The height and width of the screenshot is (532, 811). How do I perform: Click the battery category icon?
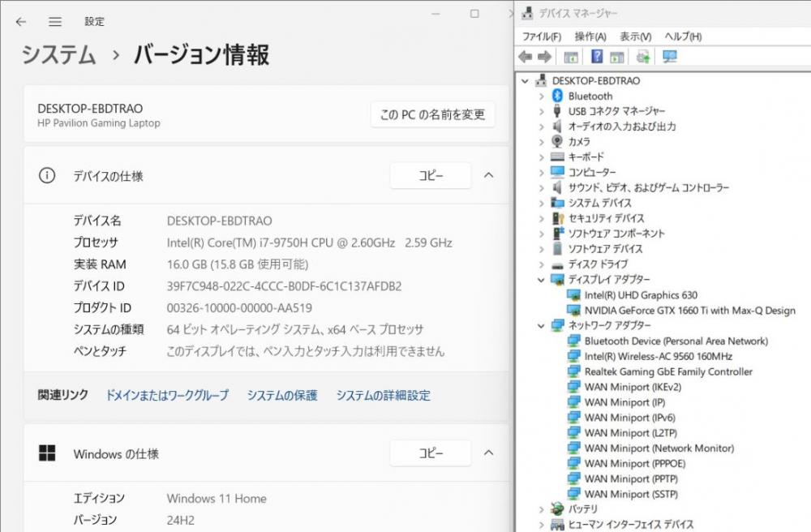(x=557, y=508)
